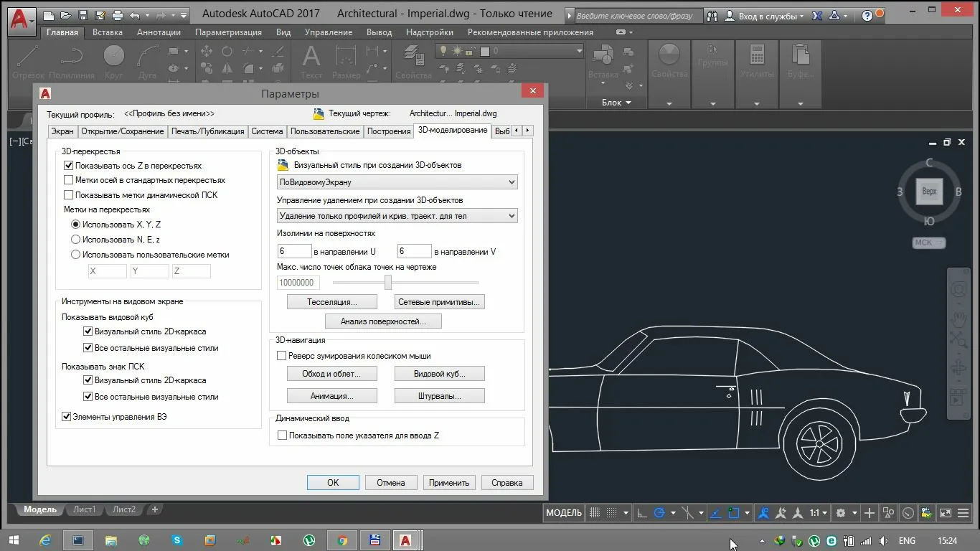The width and height of the screenshot is (980, 551).
Task: Click the Save icon in Quick Access toolbar
Action: 83,15
